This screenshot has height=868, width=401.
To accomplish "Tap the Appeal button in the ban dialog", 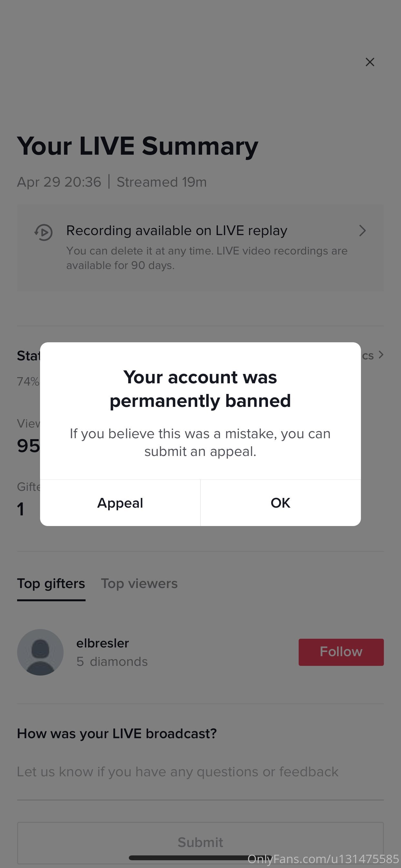I will (120, 503).
